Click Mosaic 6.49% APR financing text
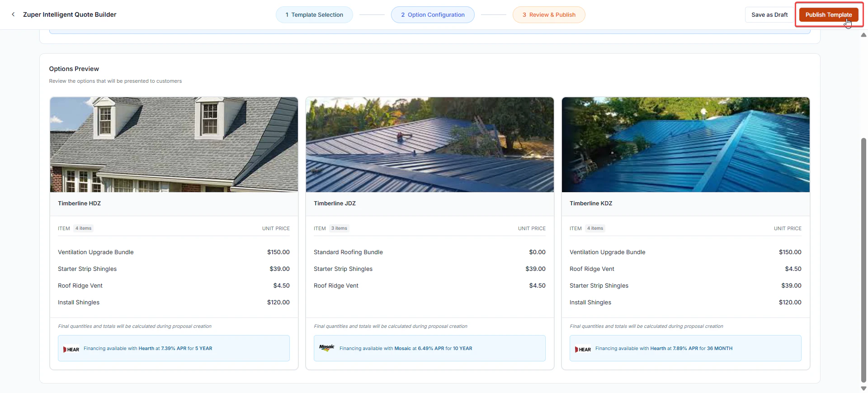 pyautogui.click(x=406, y=349)
